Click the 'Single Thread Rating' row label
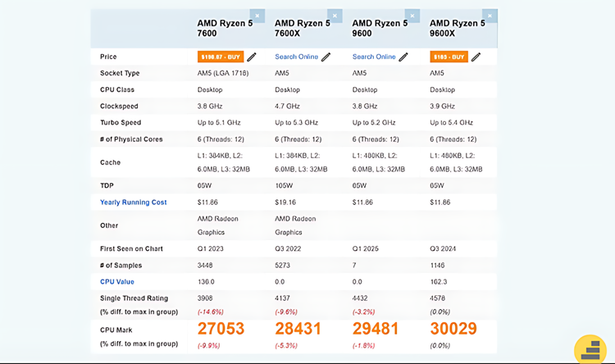 click(134, 298)
